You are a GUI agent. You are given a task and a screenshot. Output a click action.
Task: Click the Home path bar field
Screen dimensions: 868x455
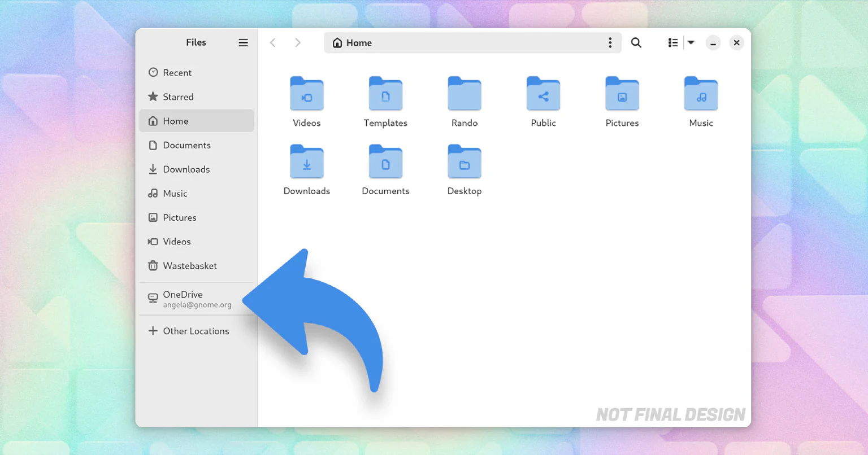(x=472, y=43)
